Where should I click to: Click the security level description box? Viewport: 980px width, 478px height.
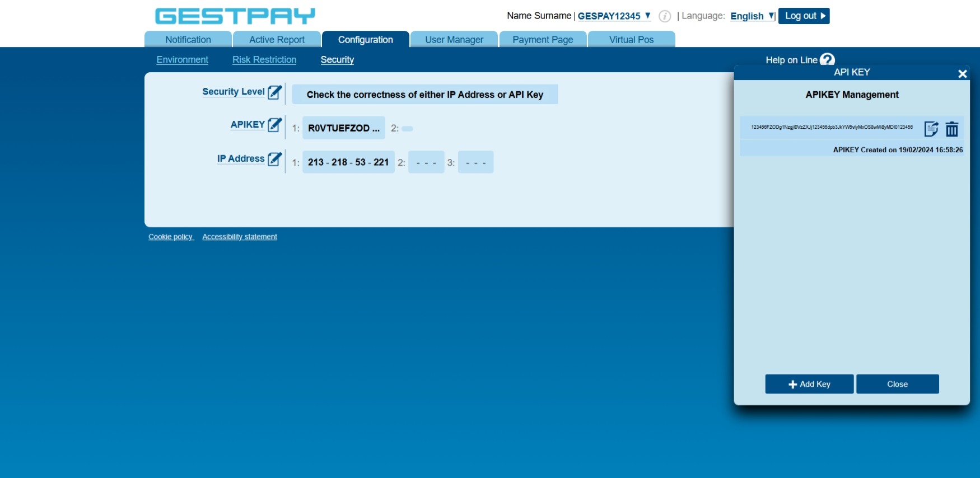click(425, 94)
